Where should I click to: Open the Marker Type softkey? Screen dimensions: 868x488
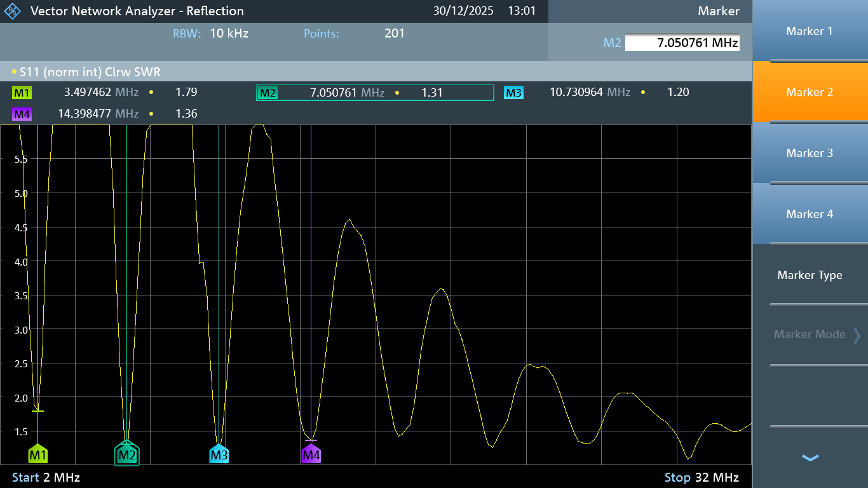pos(809,275)
